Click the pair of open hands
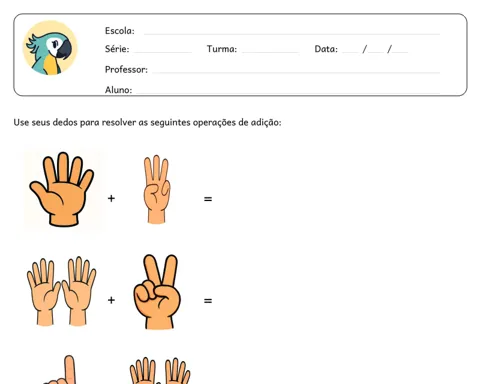Screen dimensions: 480x384 click(x=61, y=291)
